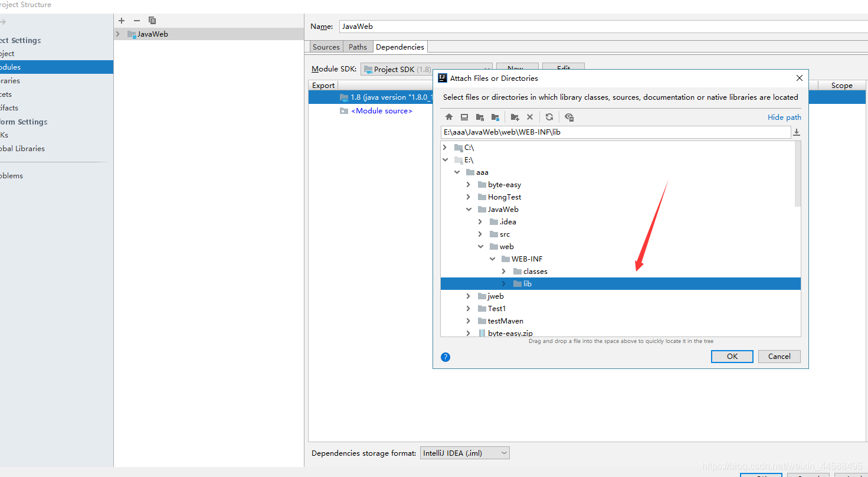Expand JavaWeb module in modules list
Viewport: 868px width, 477px height.
click(118, 34)
